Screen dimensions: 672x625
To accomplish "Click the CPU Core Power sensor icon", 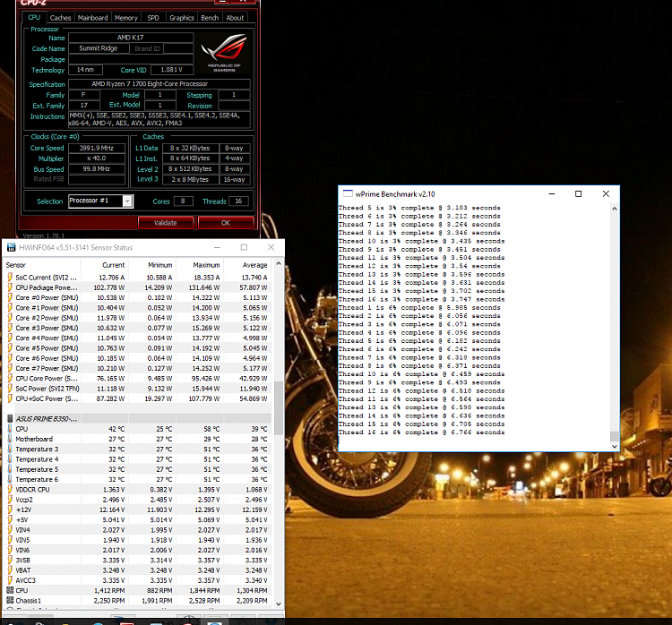I will (x=10, y=378).
